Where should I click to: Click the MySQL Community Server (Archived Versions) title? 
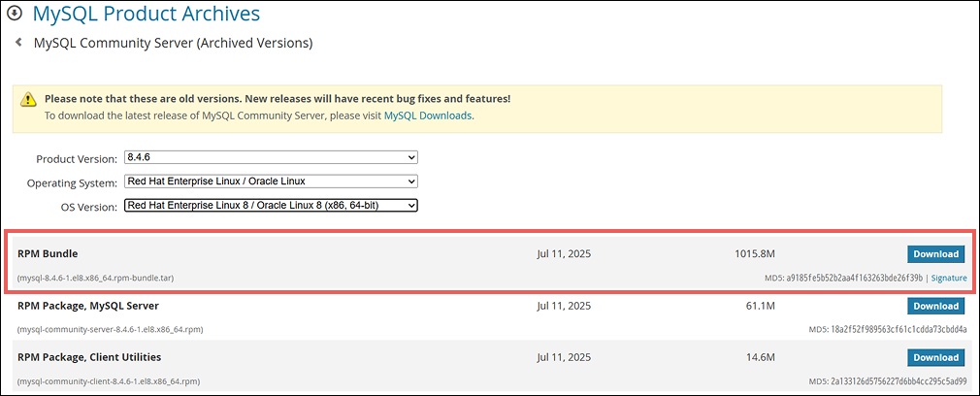(x=173, y=44)
